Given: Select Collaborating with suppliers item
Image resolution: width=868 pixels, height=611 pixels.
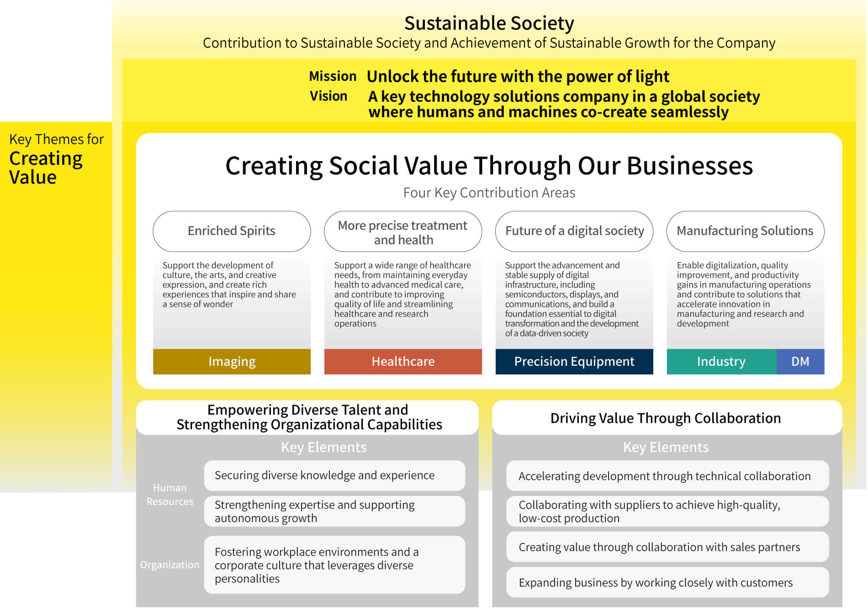Looking at the screenshot, I should coord(667,511).
